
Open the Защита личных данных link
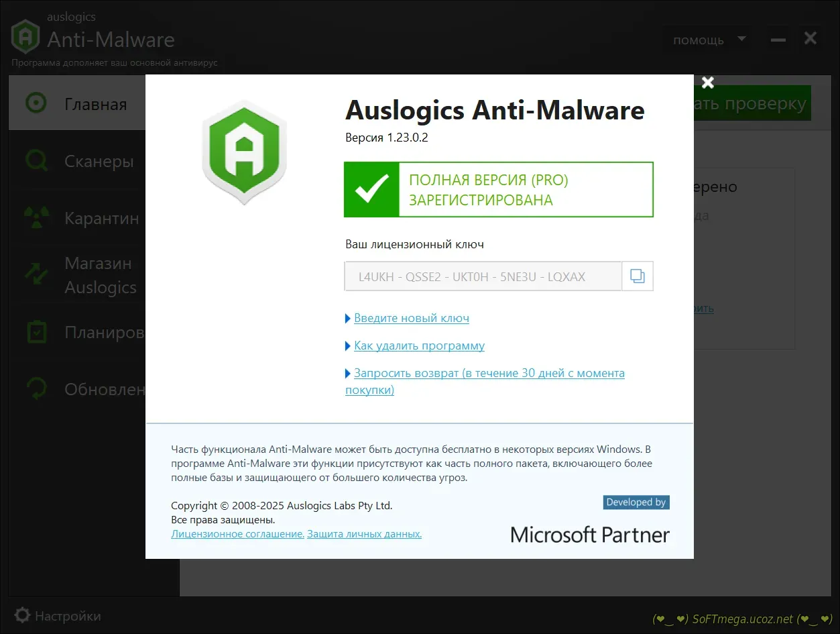point(364,534)
